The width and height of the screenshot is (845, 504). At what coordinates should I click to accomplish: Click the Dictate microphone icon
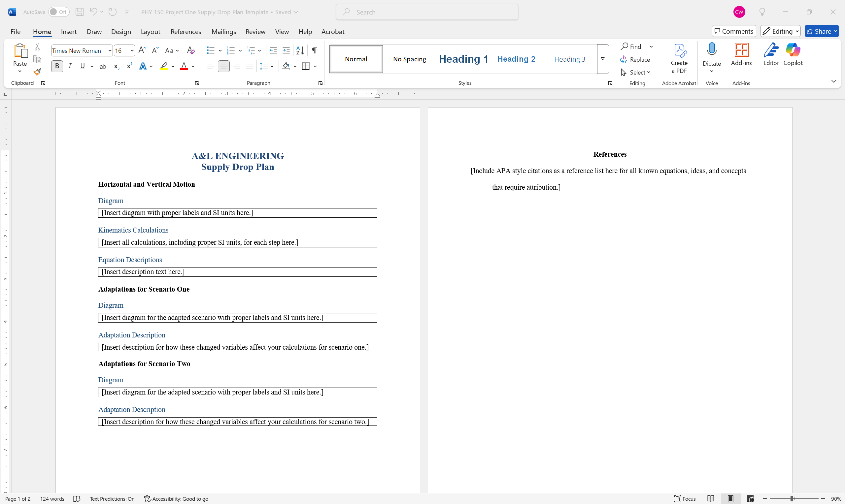pyautogui.click(x=712, y=50)
